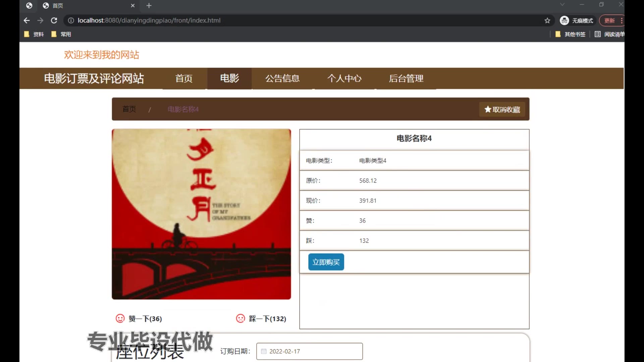This screenshot has height=362, width=644.
Task: Go back with the browser back arrow
Action: click(26, 20)
